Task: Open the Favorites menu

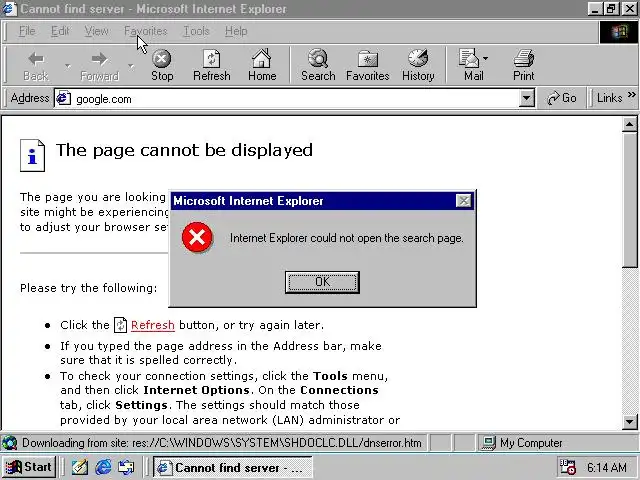Action: 146,31
